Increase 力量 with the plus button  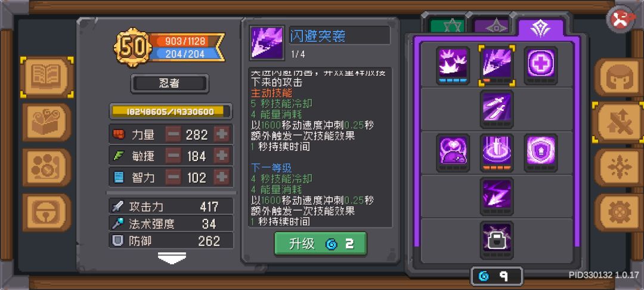[222, 134]
